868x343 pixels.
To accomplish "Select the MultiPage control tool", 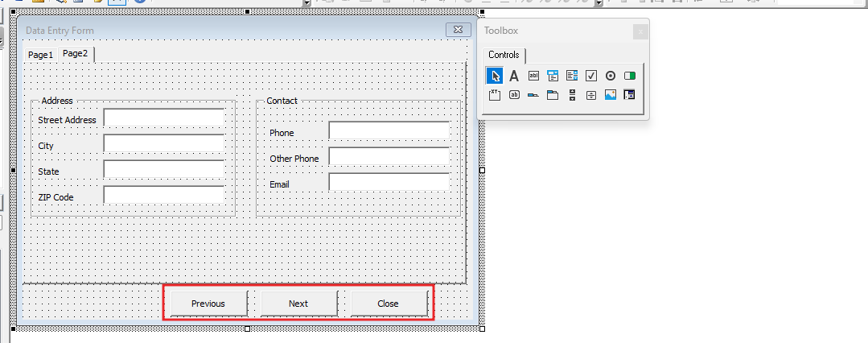I will point(553,95).
